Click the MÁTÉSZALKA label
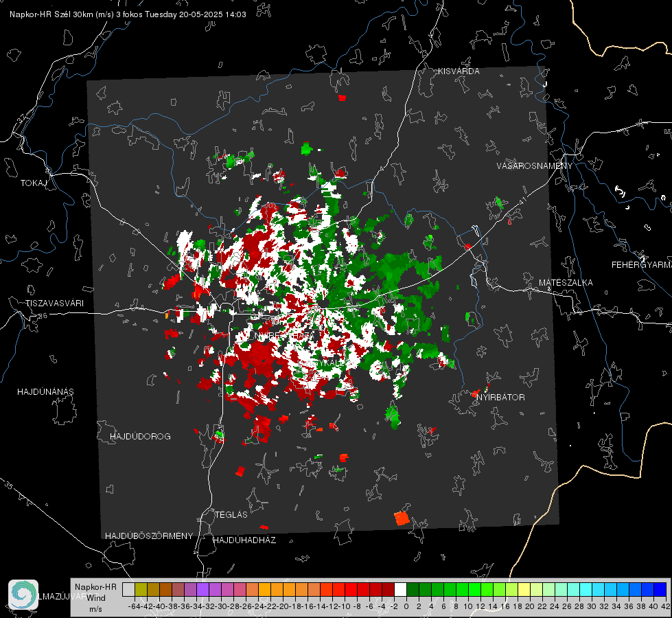This screenshot has height=618, width=672. (x=566, y=283)
